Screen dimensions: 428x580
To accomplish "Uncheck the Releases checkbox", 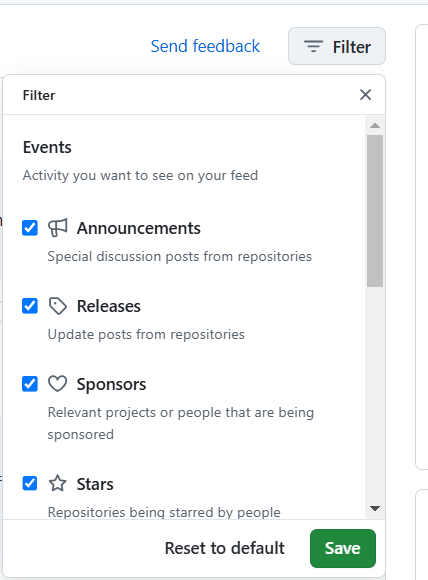I will tap(30, 306).
